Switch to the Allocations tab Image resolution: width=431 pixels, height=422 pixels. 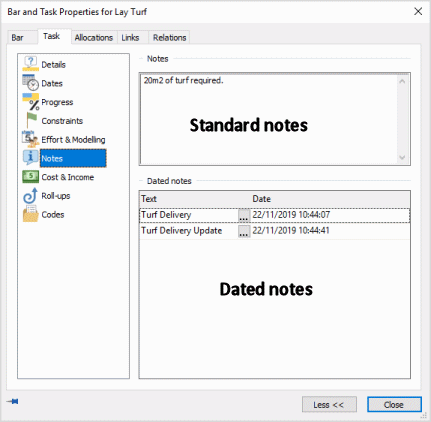coord(94,38)
